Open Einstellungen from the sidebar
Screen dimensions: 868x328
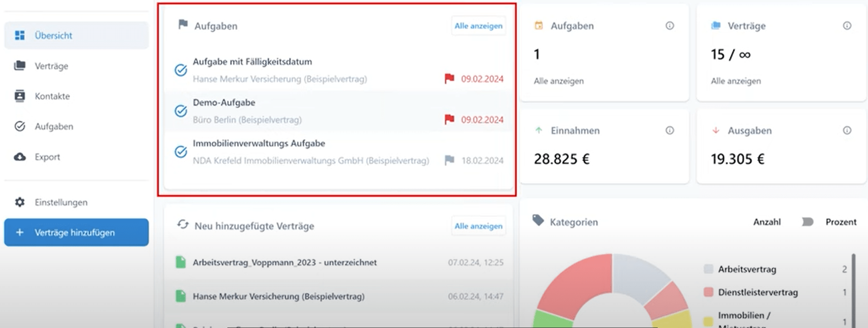click(x=61, y=202)
